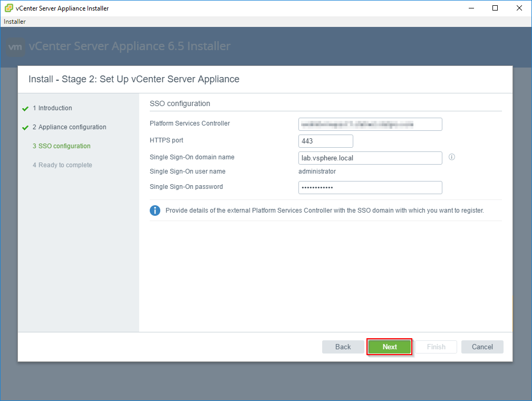
Task: Click the info icon beside Single Sign-On domain name
Action: [x=451, y=157]
